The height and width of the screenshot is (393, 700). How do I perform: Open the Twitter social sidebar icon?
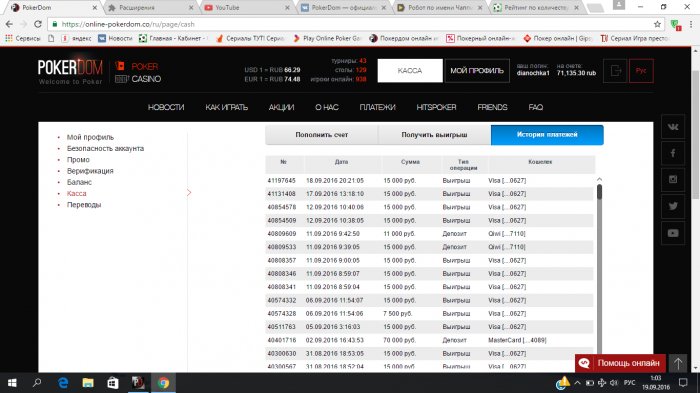(673, 206)
